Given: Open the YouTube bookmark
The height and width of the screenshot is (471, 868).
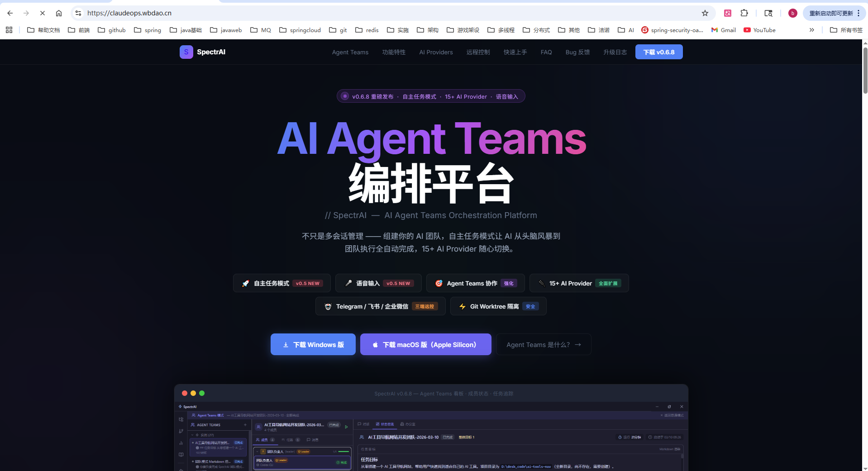Looking at the screenshot, I should click(x=759, y=30).
